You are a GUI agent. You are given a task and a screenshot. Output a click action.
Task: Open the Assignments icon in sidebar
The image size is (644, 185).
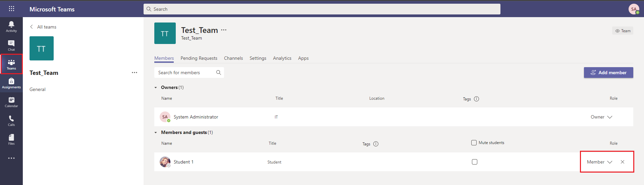(x=11, y=83)
